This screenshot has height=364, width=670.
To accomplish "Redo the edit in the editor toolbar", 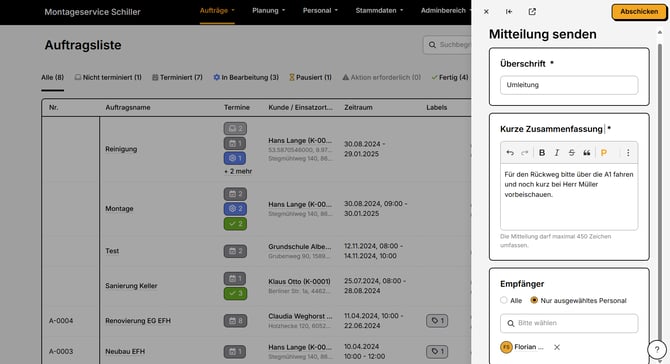I will coord(525,153).
